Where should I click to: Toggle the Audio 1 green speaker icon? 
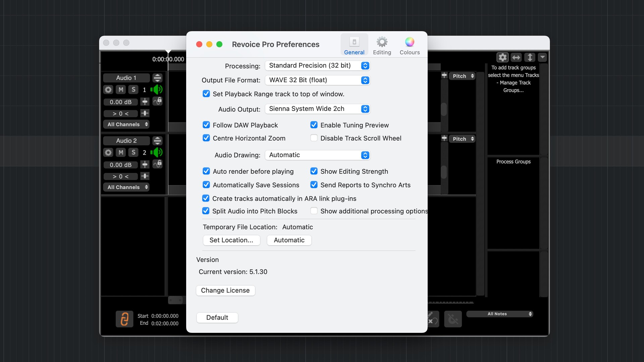(156, 89)
